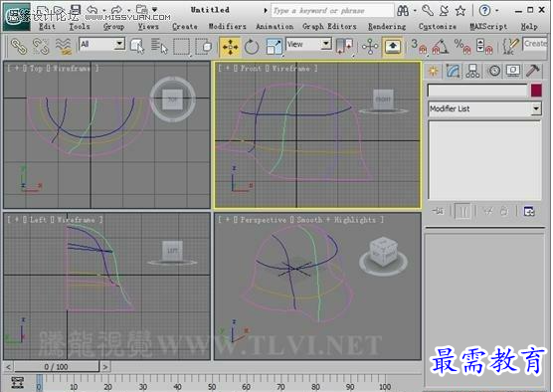Open MAXScript menu

click(488, 27)
